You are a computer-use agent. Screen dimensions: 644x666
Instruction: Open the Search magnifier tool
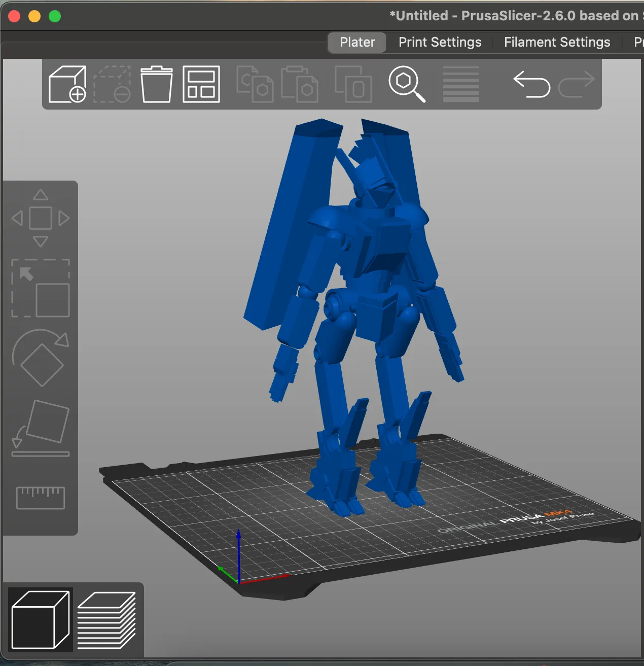pos(407,84)
